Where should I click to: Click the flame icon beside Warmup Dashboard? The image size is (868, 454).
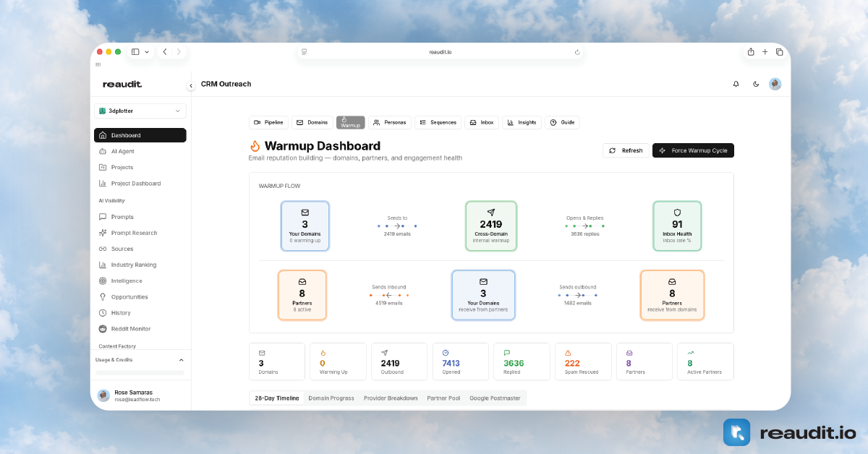point(255,146)
